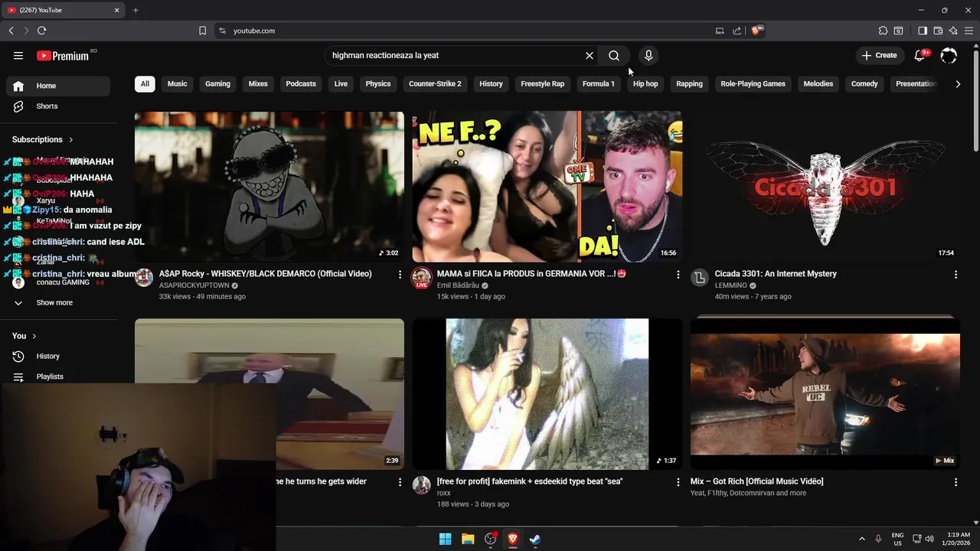Open the A$AP Rocky video thumbnail

click(269, 187)
